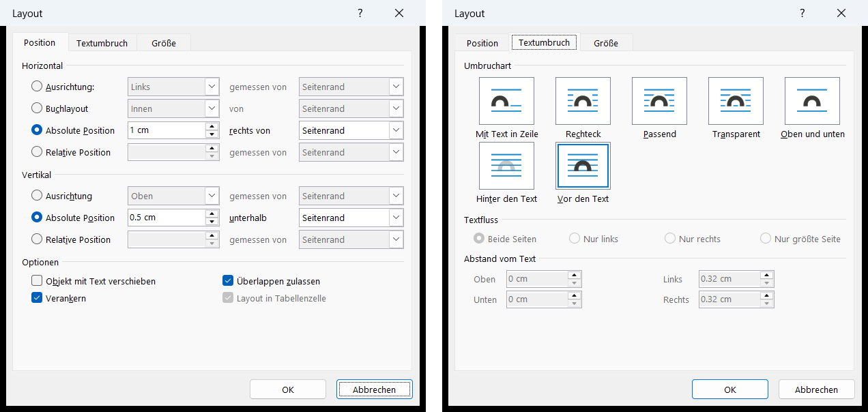Click help icon in right Layout dialog
This screenshot has width=868, height=412.
(x=802, y=13)
